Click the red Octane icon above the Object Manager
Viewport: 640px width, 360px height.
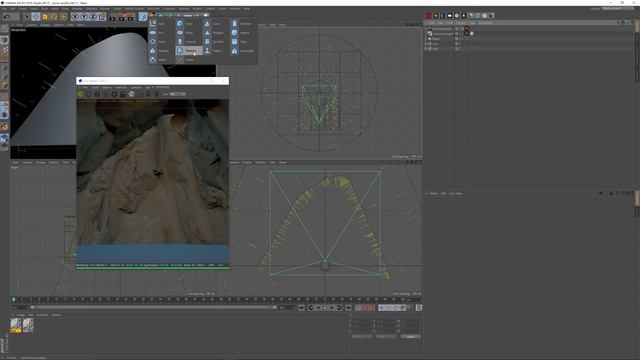coord(429,16)
